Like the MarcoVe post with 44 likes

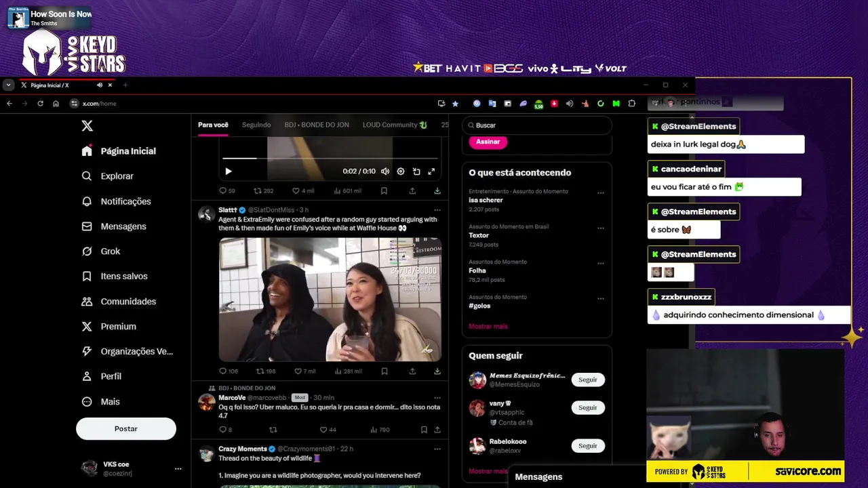pyautogui.click(x=328, y=430)
